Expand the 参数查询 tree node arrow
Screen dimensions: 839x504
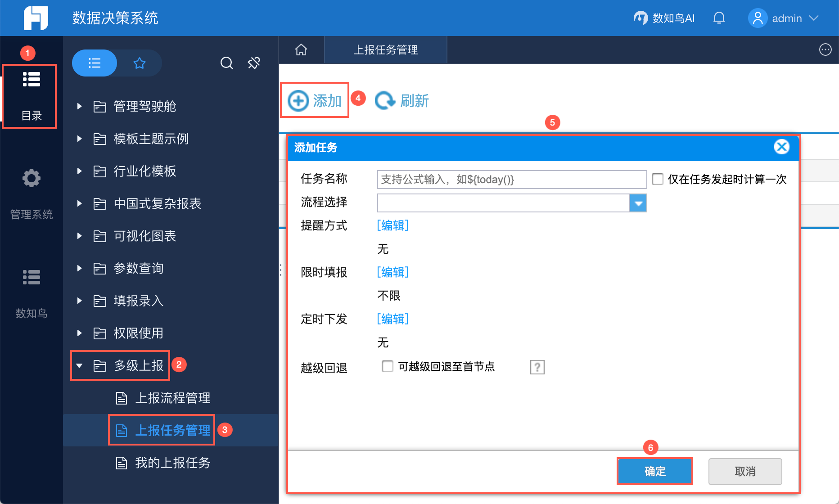[80, 268]
